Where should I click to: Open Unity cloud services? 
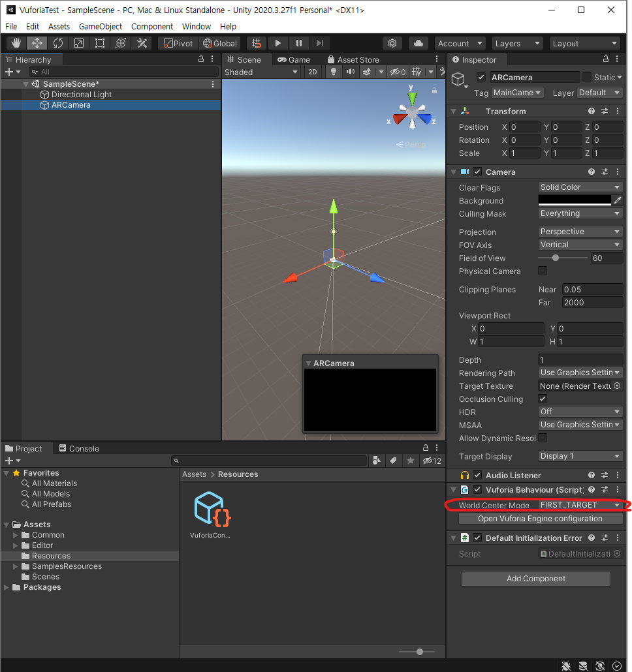[x=419, y=43]
